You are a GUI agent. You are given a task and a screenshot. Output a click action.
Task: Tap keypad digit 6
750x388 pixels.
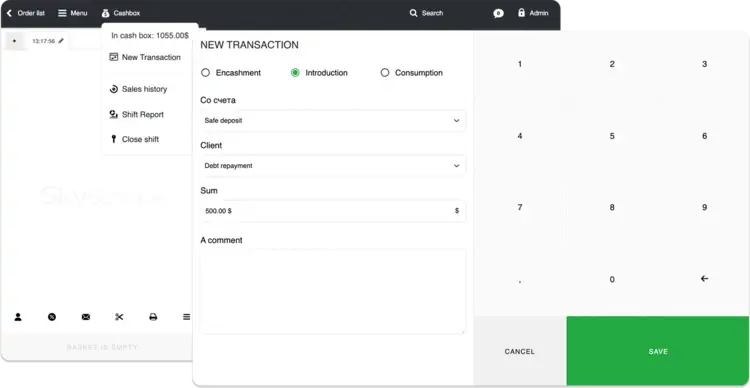coord(704,136)
